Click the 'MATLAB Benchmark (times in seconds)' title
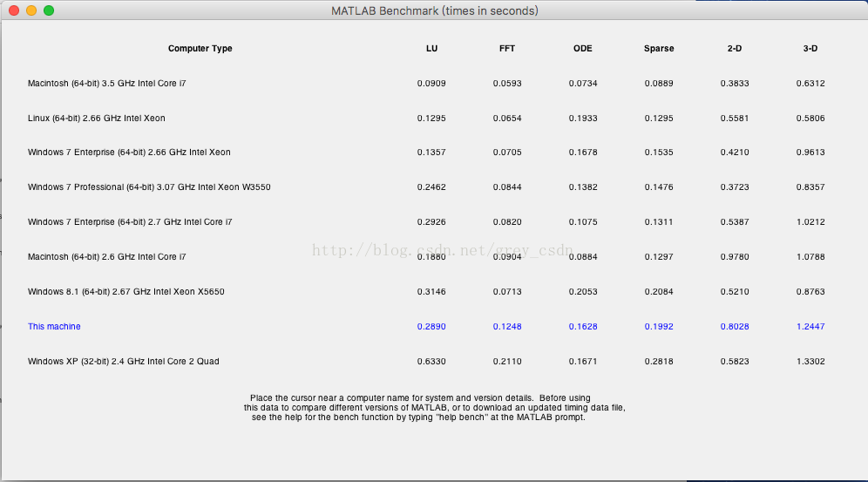 click(x=435, y=11)
